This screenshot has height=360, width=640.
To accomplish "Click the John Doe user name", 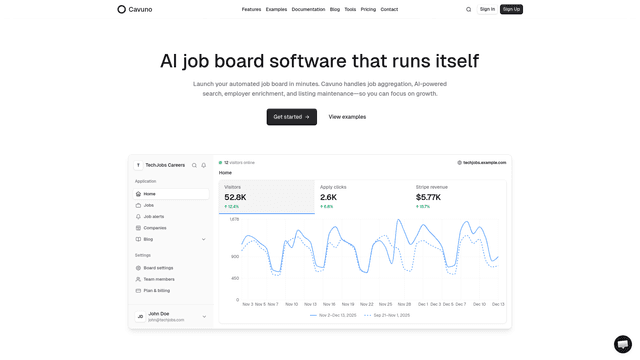I will pos(159,313).
